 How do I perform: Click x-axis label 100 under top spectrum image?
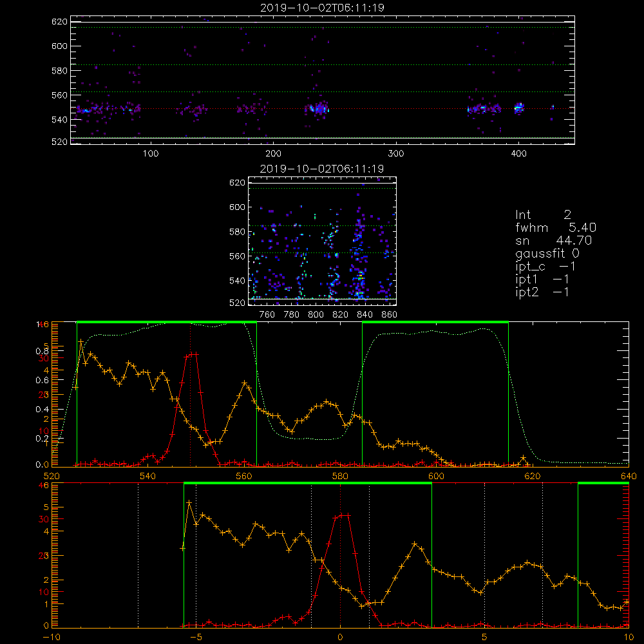click(x=151, y=153)
